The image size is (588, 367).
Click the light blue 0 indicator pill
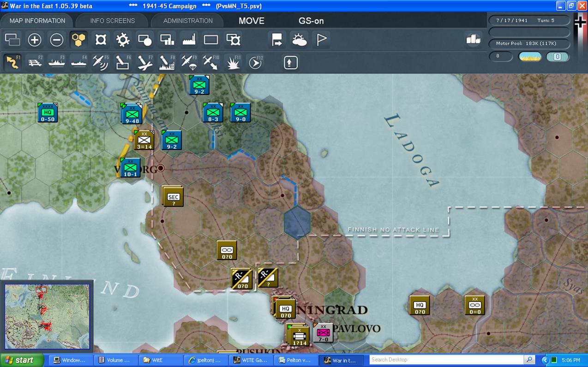click(558, 56)
